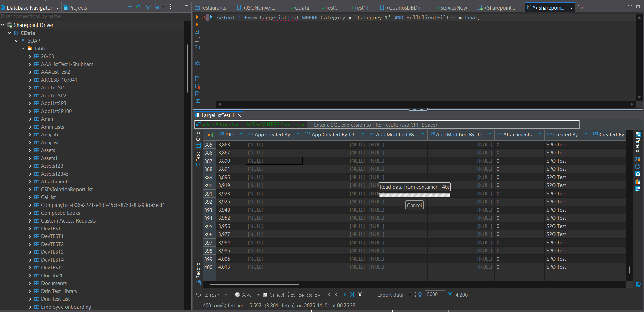Go to the next row arrow
This screenshot has width=644, height=312.
(344, 295)
